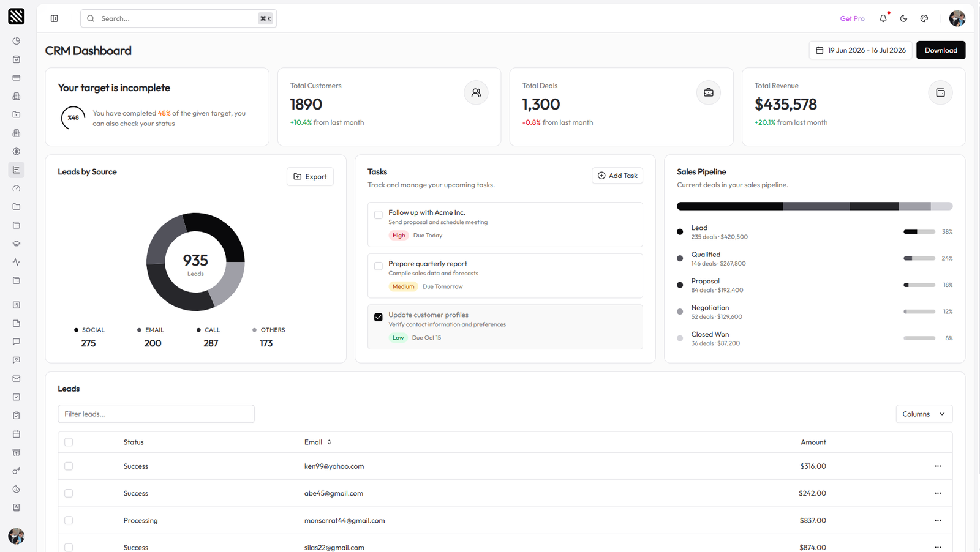Image resolution: width=980 pixels, height=552 pixels.
Task: Open the kanban board sidebar icon
Action: coord(17,305)
